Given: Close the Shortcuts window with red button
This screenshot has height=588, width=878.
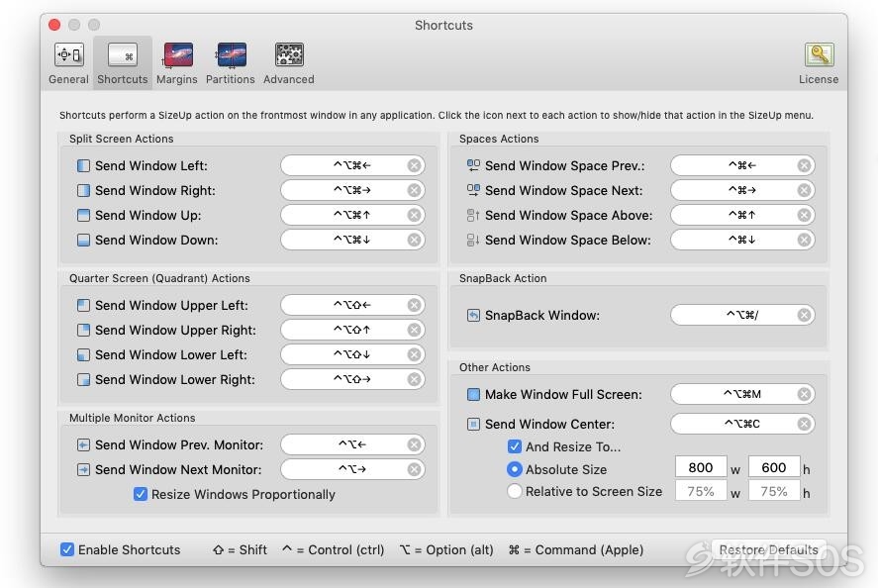Looking at the screenshot, I should click(x=54, y=25).
